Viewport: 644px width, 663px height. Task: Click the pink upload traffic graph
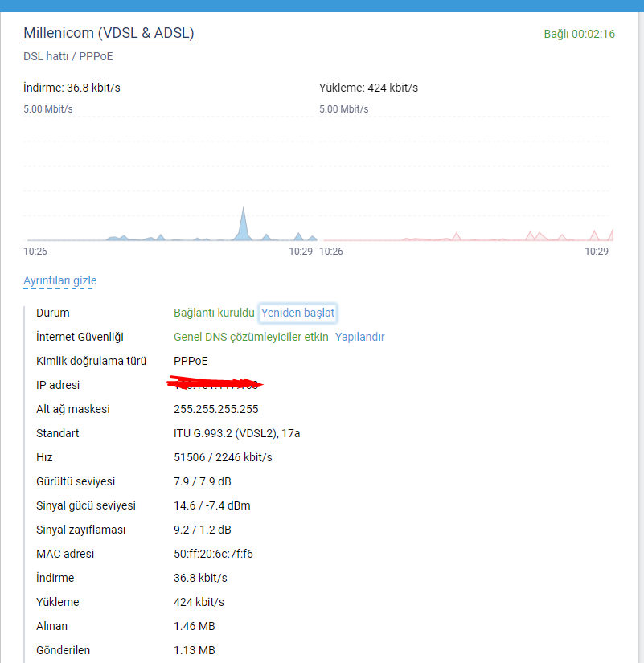pyautogui.click(x=466, y=178)
